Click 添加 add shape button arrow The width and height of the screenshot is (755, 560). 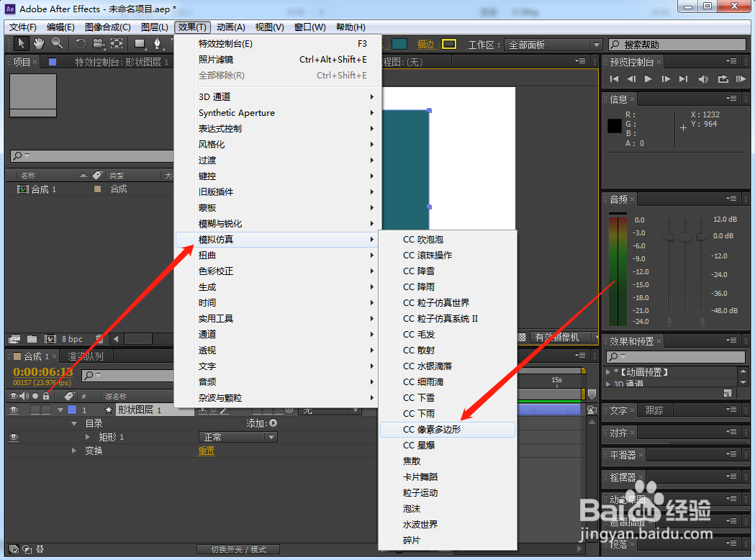(x=273, y=423)
